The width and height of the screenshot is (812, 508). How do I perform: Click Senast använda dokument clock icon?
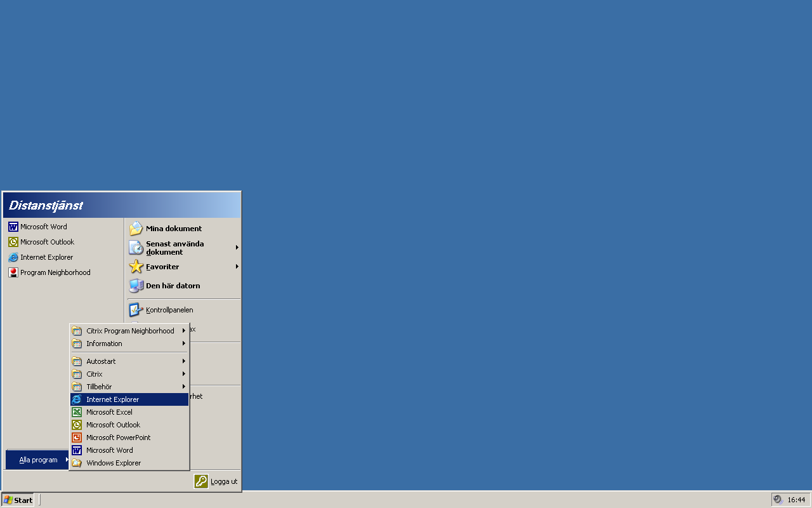[136, 248]
